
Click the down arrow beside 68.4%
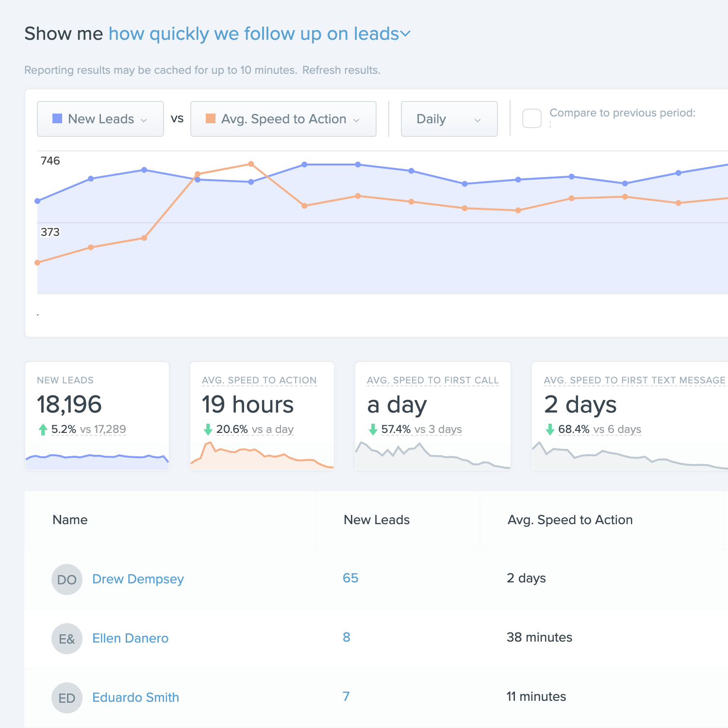coord(550,430)
